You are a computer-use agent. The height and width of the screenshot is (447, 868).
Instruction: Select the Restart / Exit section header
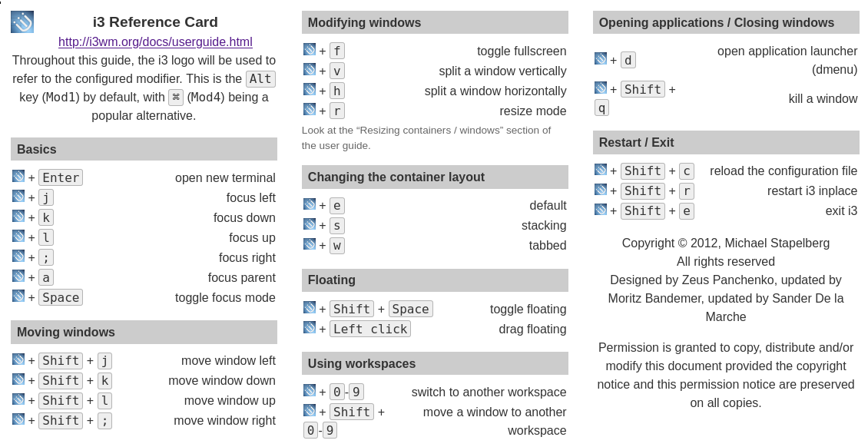click(726, 142)
